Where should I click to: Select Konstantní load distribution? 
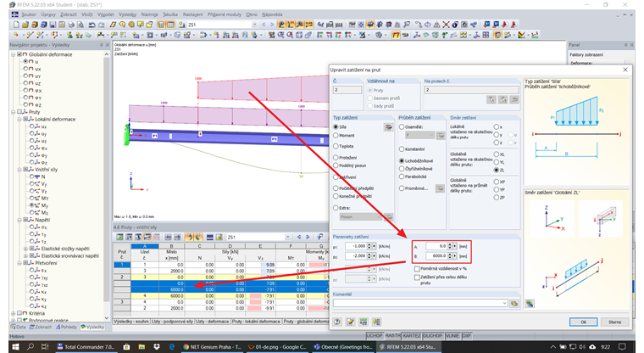(402, 149)
